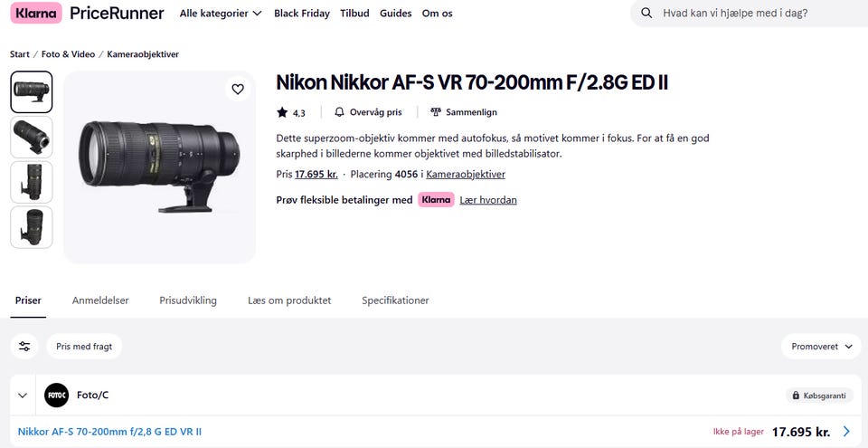
Task: Click the search magnifier icon
Action: pyautogui.click(x=646, y=14)
